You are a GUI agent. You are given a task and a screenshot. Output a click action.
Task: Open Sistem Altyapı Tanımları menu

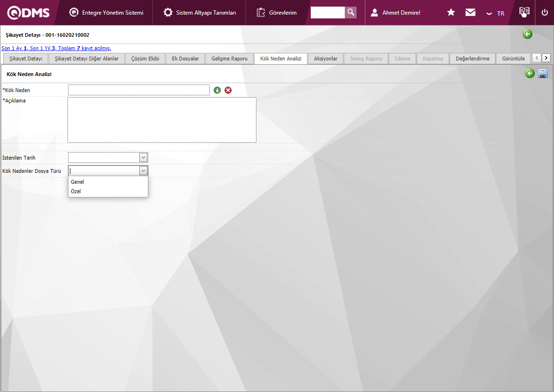click(x=200, y=13)
